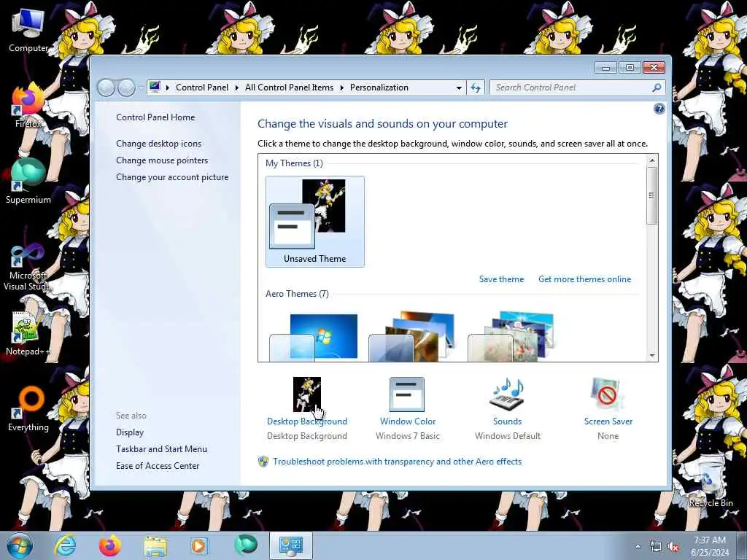
Task: Click the theme list scroll up arrow
Action: click(x=652, y=160)
